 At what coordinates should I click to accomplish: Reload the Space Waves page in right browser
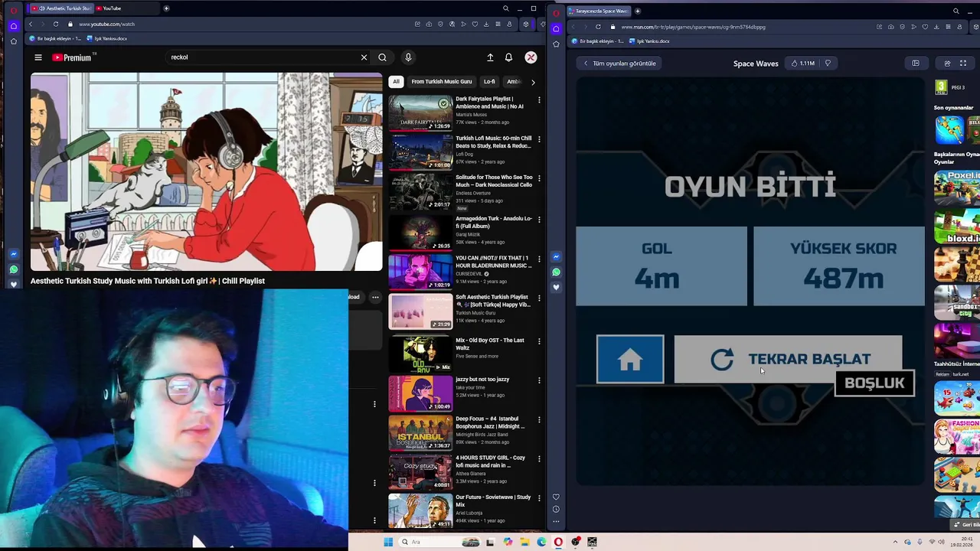pyautogui.click(x=598, y=27)
